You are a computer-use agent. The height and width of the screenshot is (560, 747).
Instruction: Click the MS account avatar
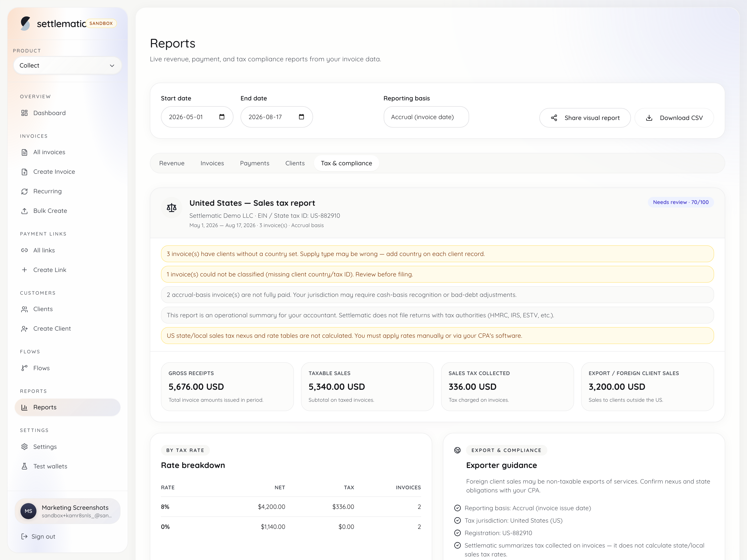pos(28,511)
